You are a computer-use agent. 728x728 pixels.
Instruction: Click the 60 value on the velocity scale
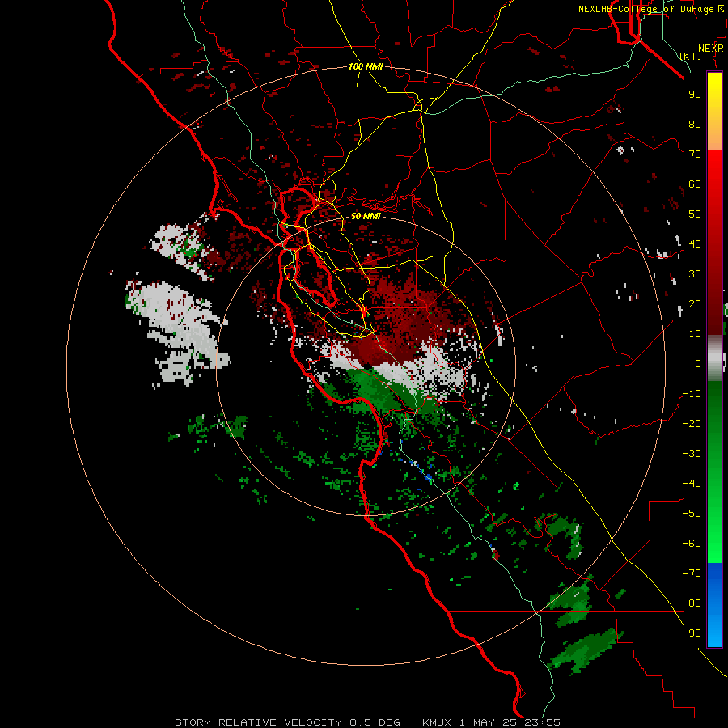(x=695, y=184)
